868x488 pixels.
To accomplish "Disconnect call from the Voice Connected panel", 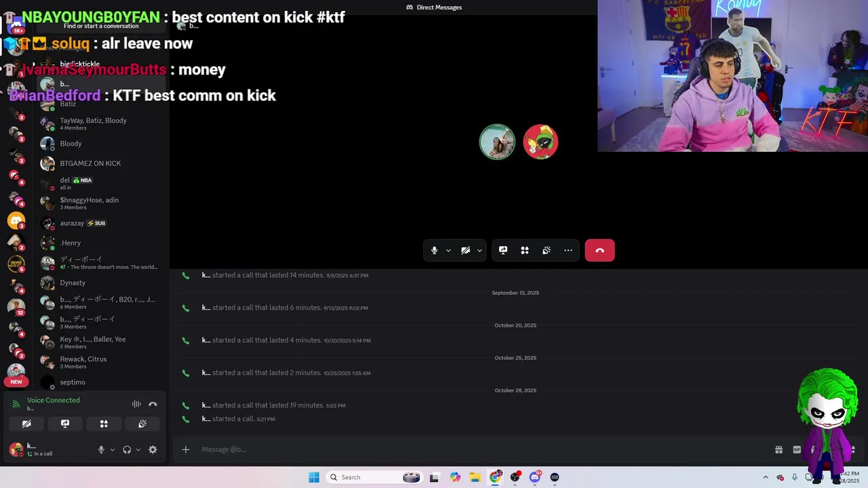I will pos(153,404).
